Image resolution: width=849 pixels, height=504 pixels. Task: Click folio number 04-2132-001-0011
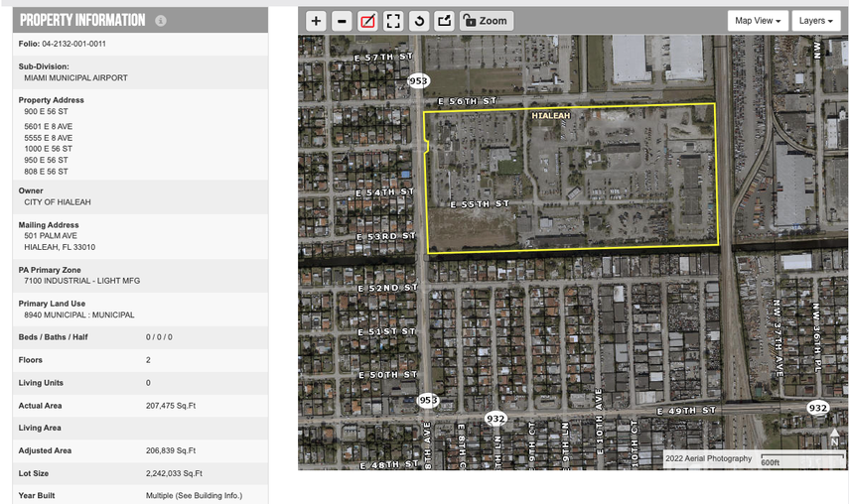[73, 44]
